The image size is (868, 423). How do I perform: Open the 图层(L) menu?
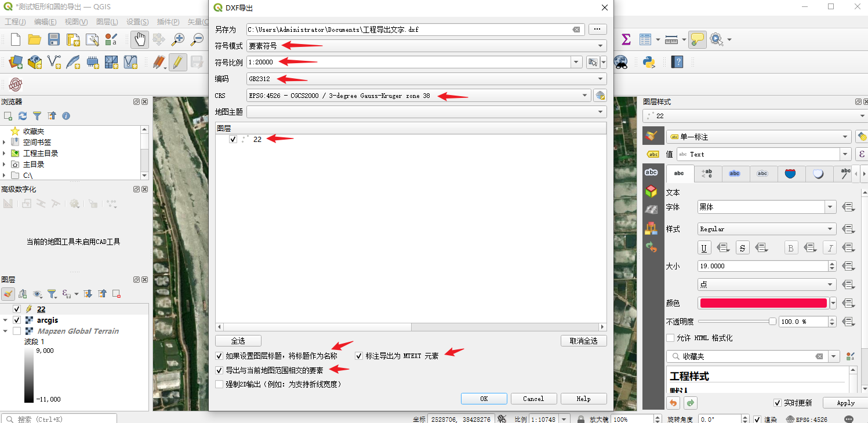(x=107, y=22)
